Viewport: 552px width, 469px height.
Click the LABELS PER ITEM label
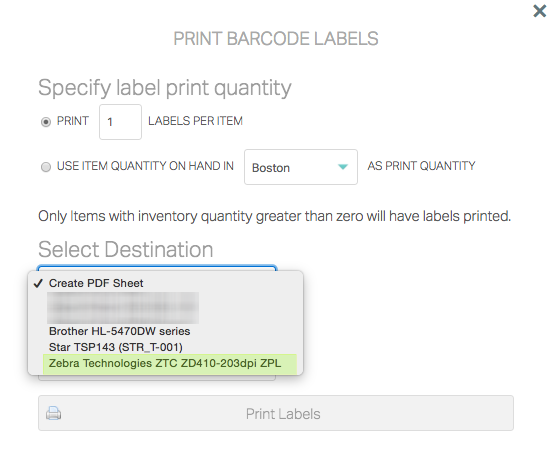(195, 121)
